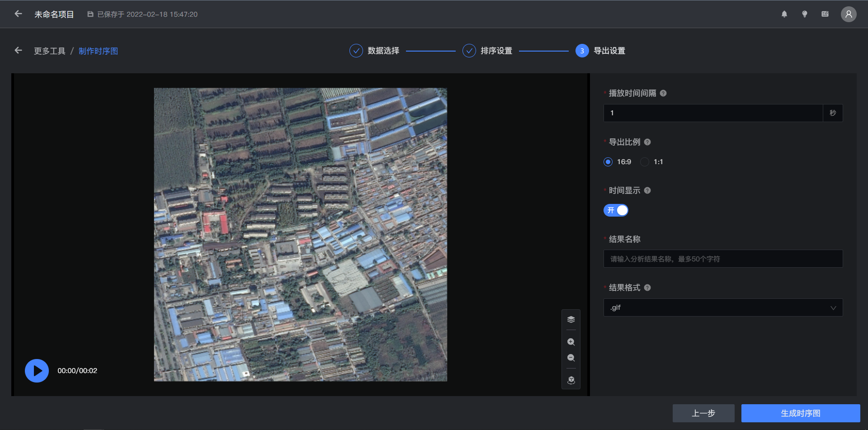Click the 结果名称 input field

pos(723,259)
